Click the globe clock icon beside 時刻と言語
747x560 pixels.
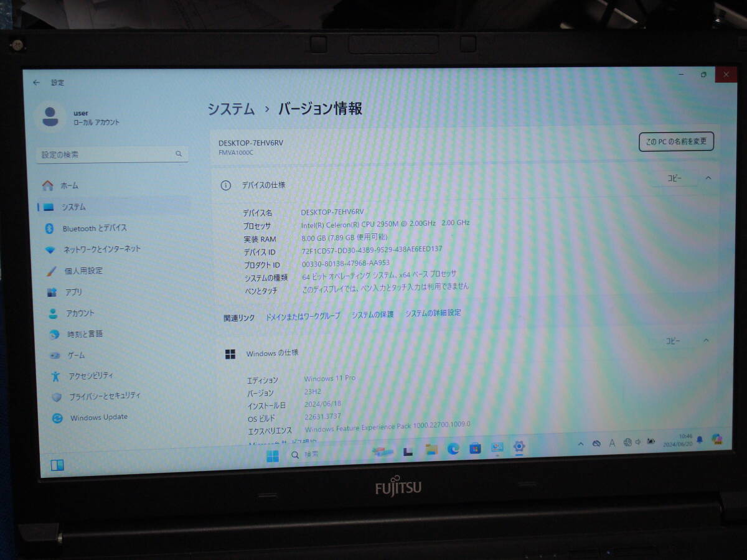pyautogui.click(x=55, y=334)
